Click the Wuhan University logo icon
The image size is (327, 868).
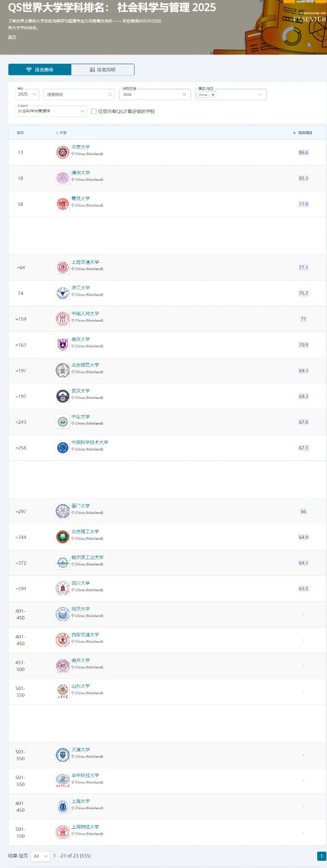(62, 395)
